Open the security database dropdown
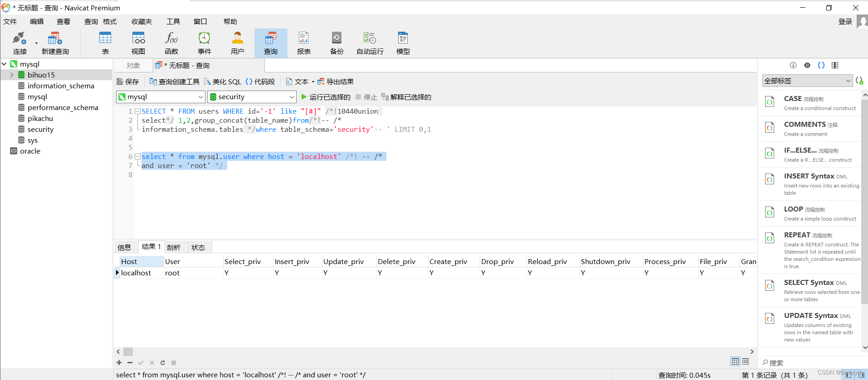 (x=252, y=97)
